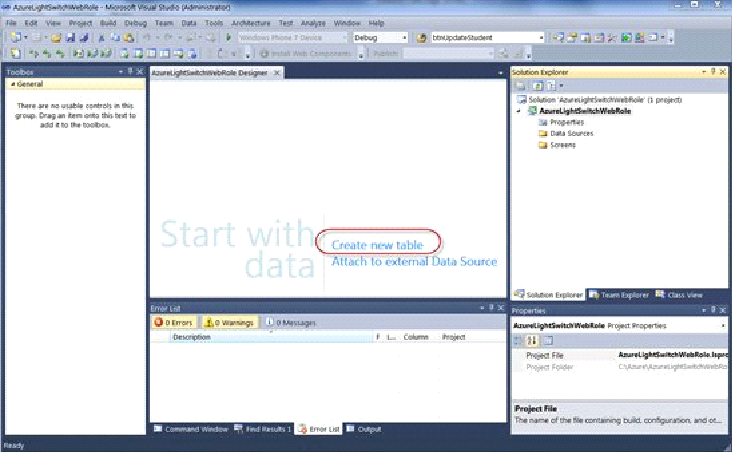Click the Create new table link

(378, 244)
